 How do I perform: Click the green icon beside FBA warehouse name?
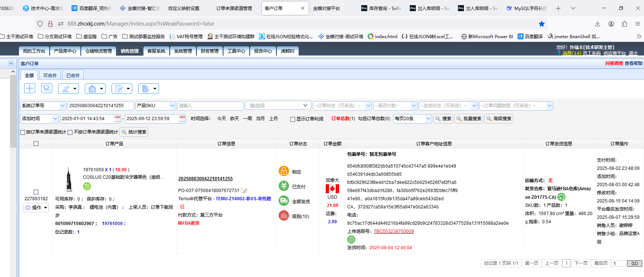pyautogui.click(x=561, y=197)
